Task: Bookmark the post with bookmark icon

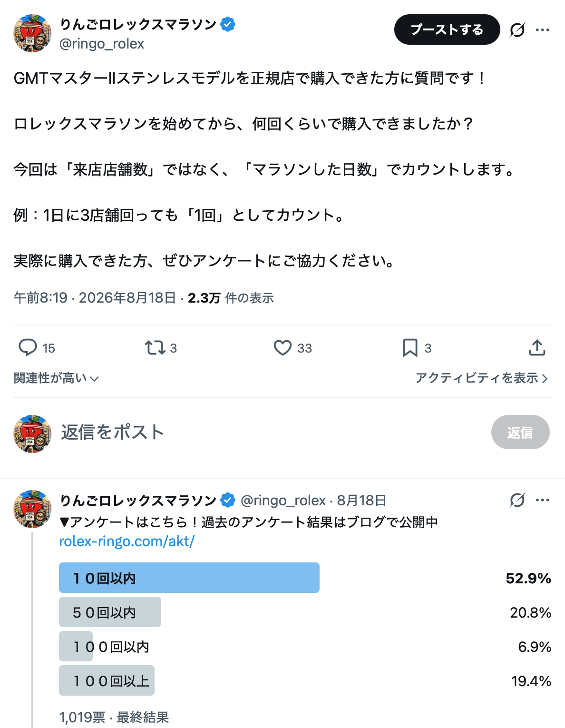Action: tap(410, 348)
